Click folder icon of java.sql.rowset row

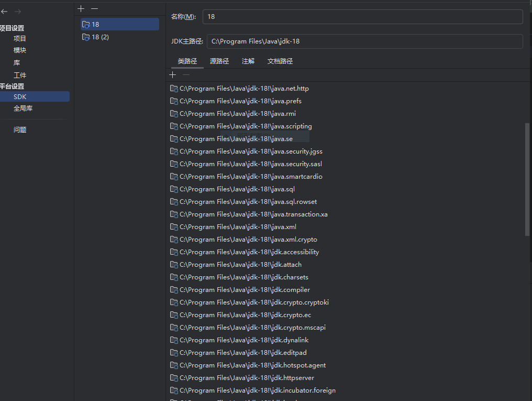(x=174, y=202)
